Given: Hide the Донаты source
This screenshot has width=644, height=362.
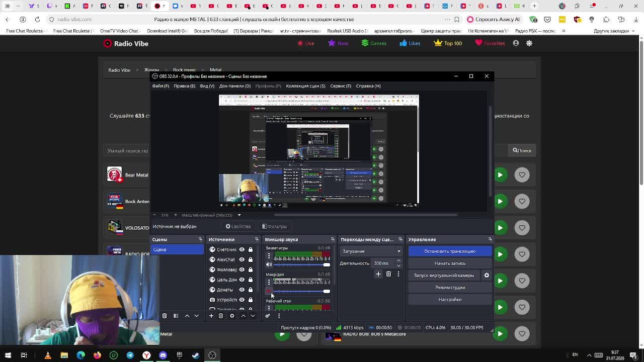Looking at the screenshot, I should [242, 290].
